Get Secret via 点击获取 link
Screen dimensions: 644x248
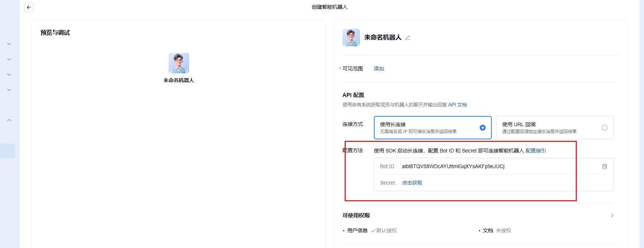[412, 183]
